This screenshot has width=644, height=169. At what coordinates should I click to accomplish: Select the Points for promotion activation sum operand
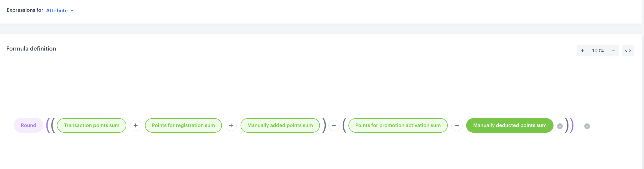[x=398, y=125]
